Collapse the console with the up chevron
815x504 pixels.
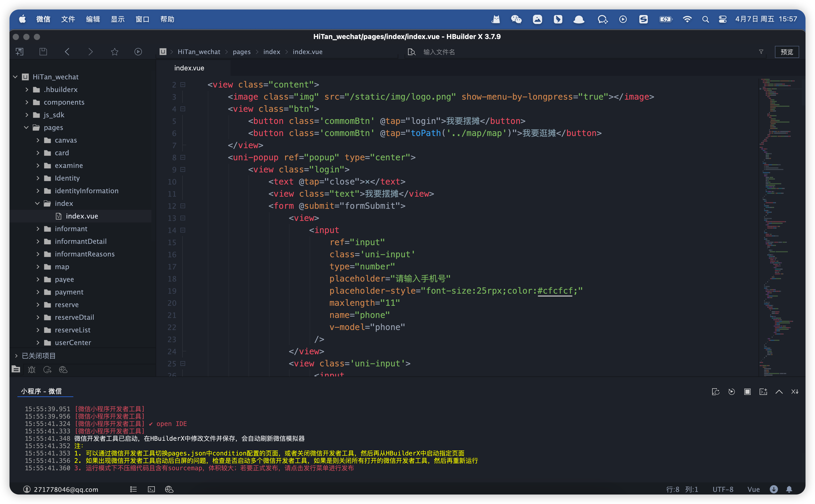tap(779, 392)
